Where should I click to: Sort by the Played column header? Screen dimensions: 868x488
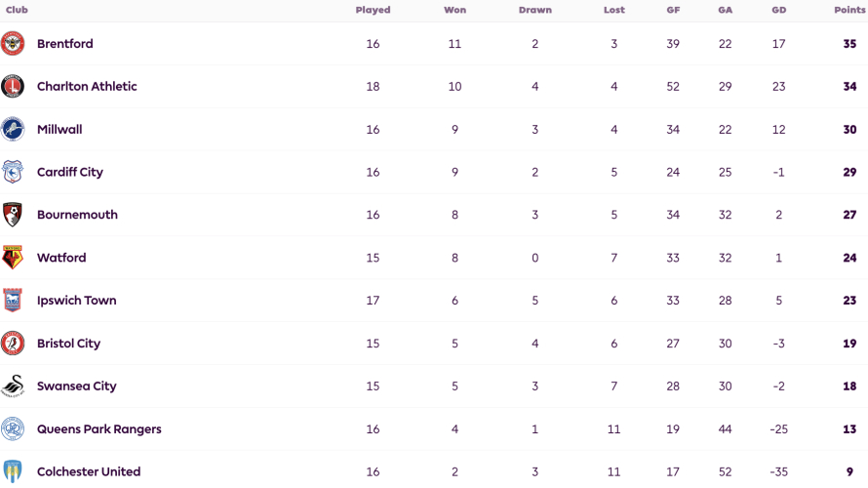[373, 10]
